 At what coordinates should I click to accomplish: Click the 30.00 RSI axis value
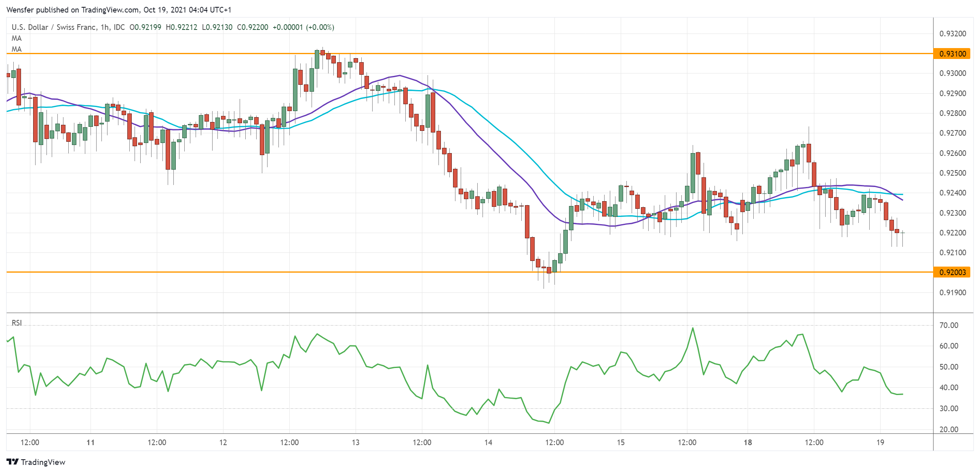949,408
